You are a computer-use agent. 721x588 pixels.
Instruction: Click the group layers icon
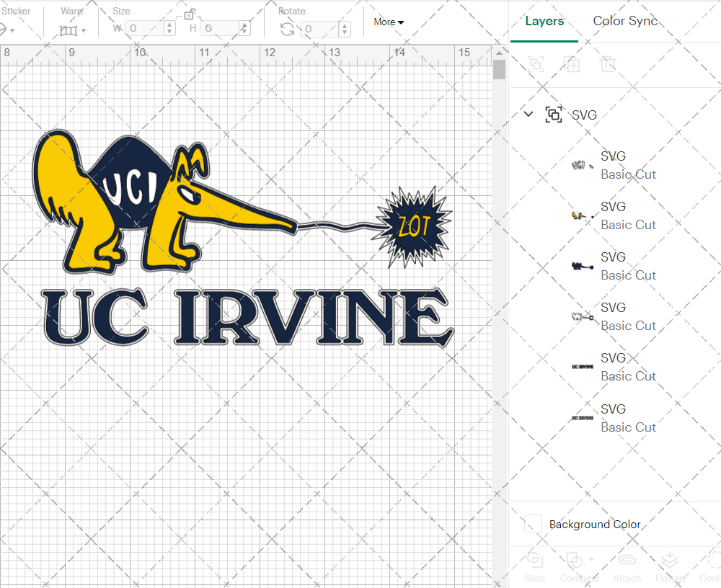(536, 64)
